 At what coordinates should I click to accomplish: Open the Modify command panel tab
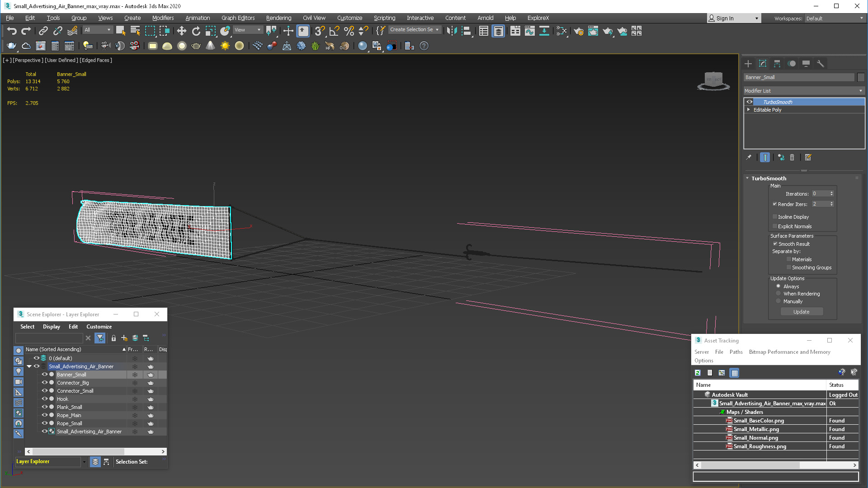coord(763,64)
